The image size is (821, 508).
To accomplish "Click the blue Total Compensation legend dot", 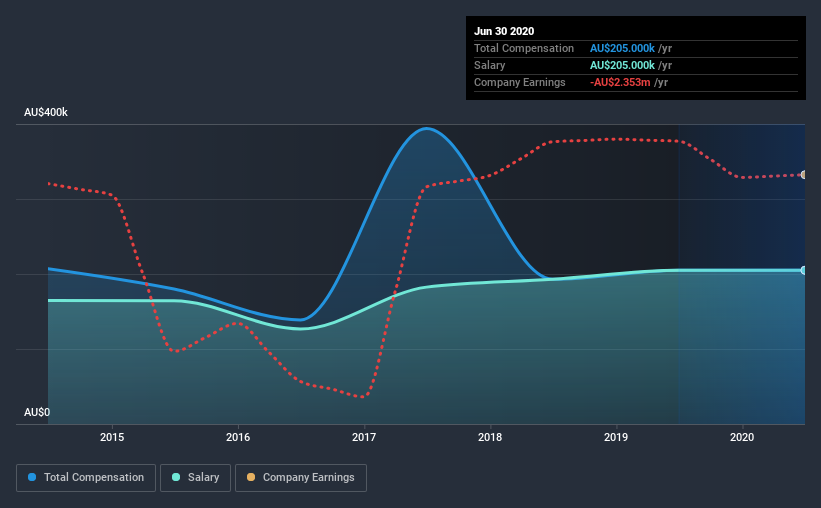I will (32, 477).
